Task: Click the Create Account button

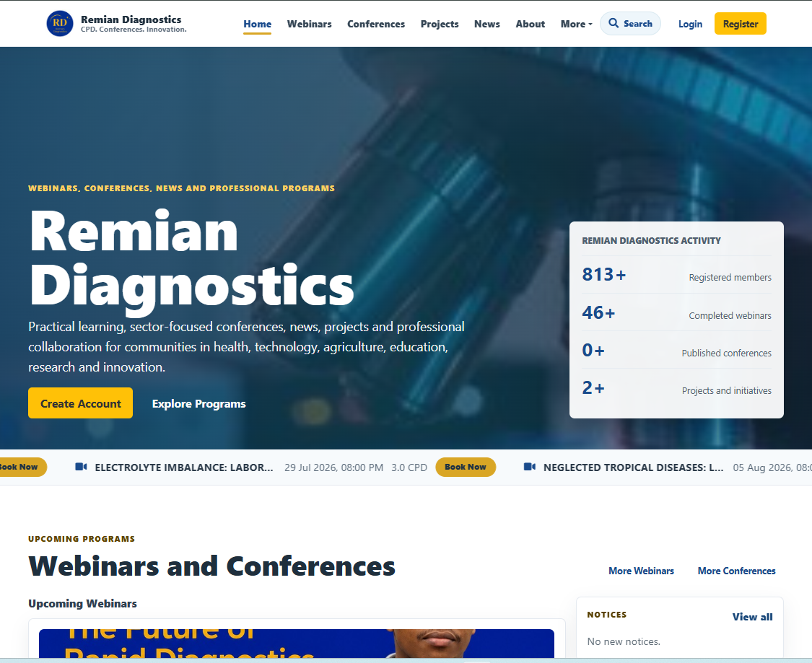Action: click(x=80, y=403)
